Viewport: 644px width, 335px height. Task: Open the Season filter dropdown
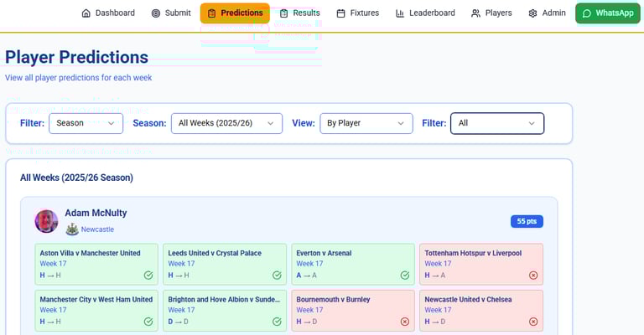click(x=86, y=123)
